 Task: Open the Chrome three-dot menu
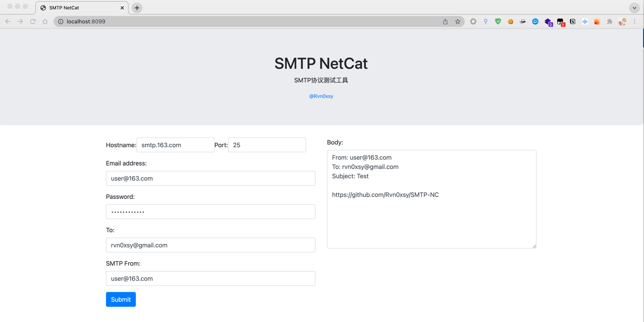(635, 21)
